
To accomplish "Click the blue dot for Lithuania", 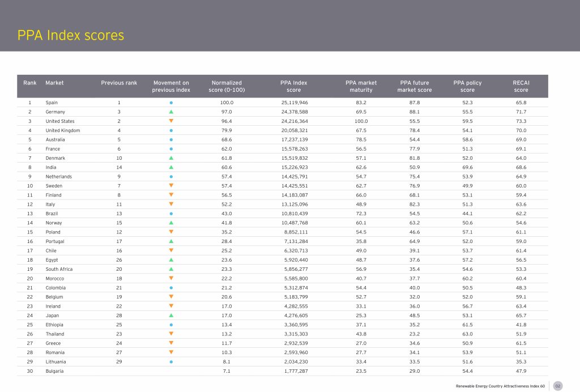I will (171, 362).
